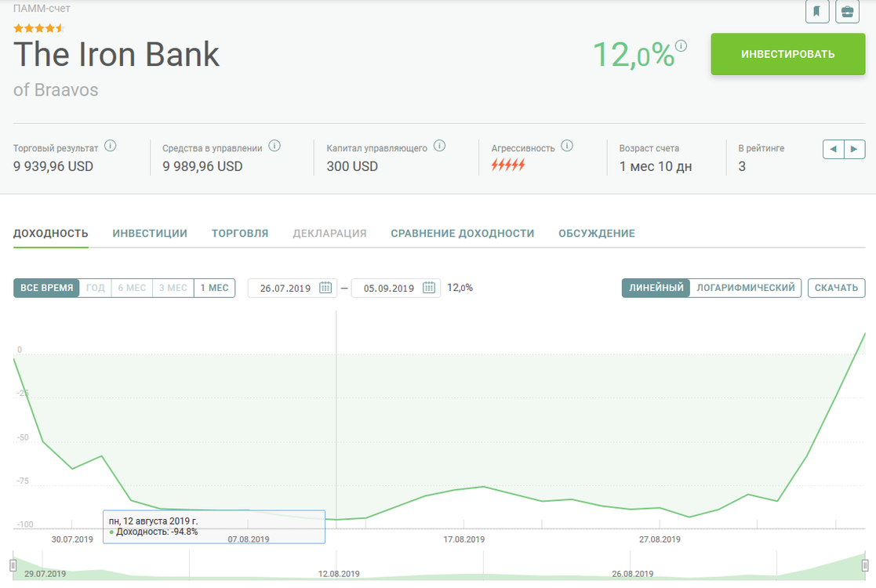Open the ОБСУЖДЕНИЕ tab
The image size is (876, 588).
(597, 234)
